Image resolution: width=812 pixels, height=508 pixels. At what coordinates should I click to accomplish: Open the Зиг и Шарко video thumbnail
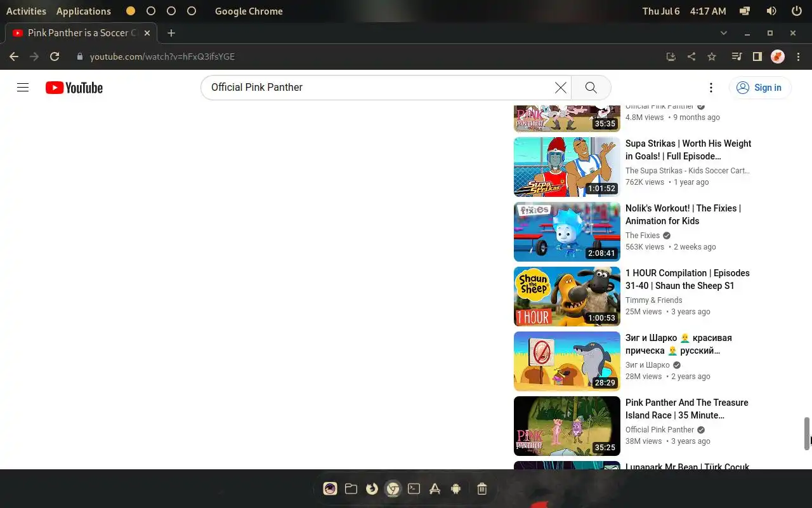567,361
